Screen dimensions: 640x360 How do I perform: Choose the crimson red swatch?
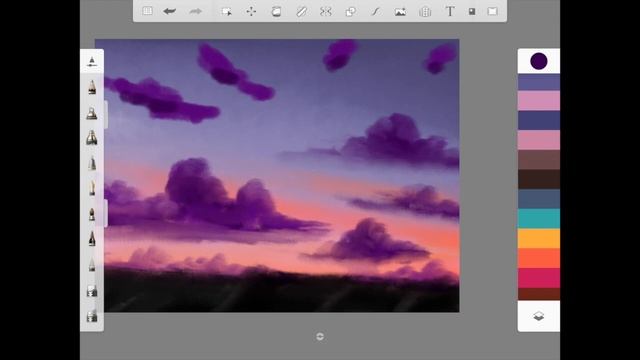coord(539,278)
